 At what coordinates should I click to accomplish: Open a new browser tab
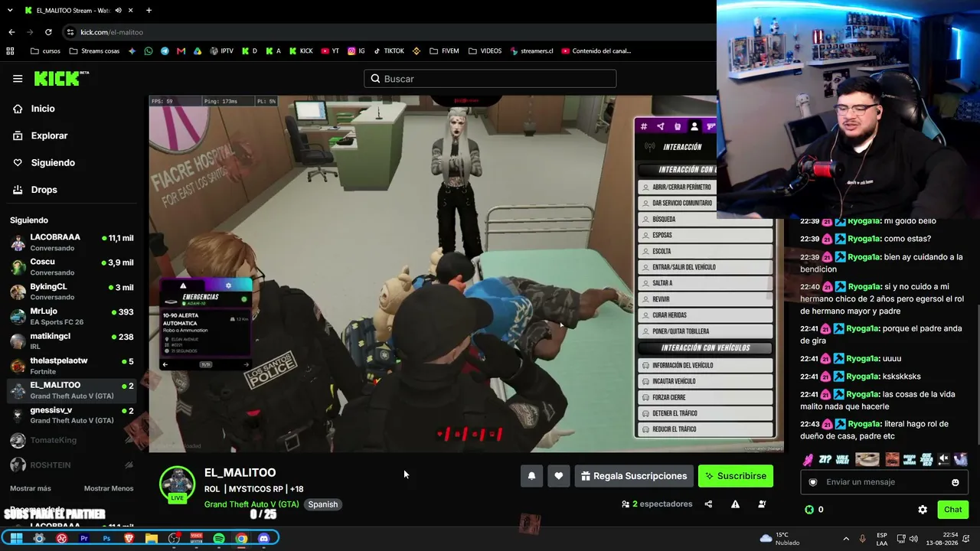pyautogui.click(x=149, y=11)
